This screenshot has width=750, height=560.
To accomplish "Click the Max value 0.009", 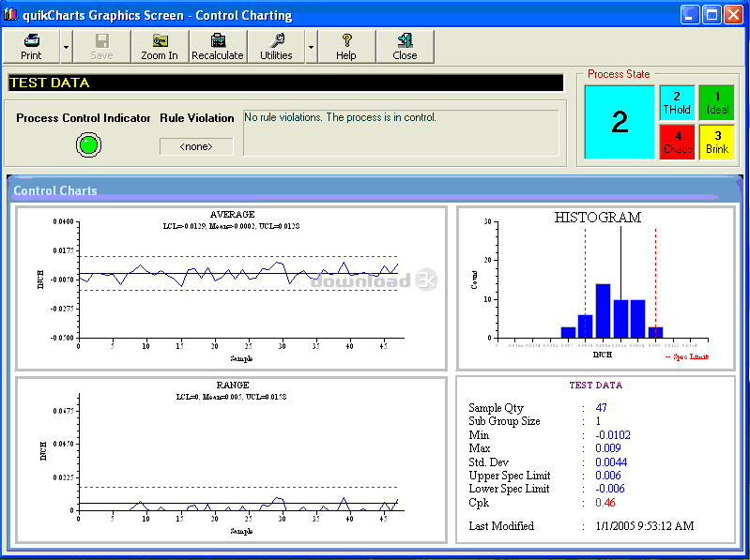I will click(x=608, y=448).
